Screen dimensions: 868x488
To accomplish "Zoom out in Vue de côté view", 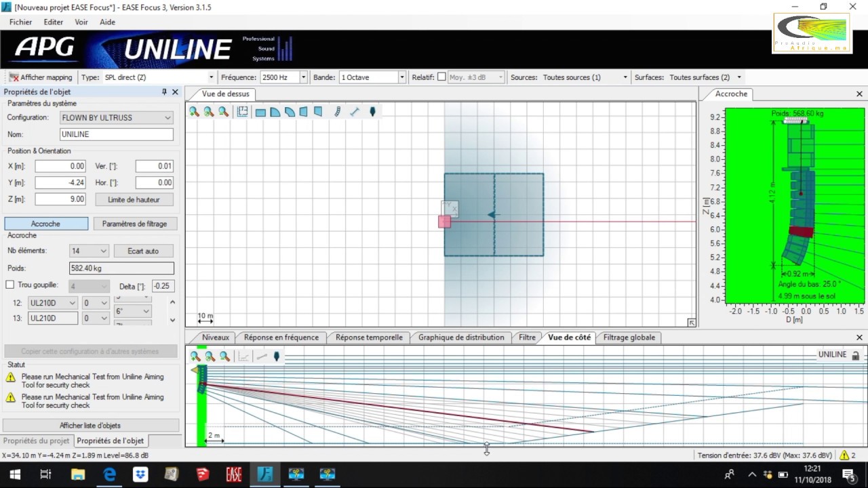I will point(225,356).
